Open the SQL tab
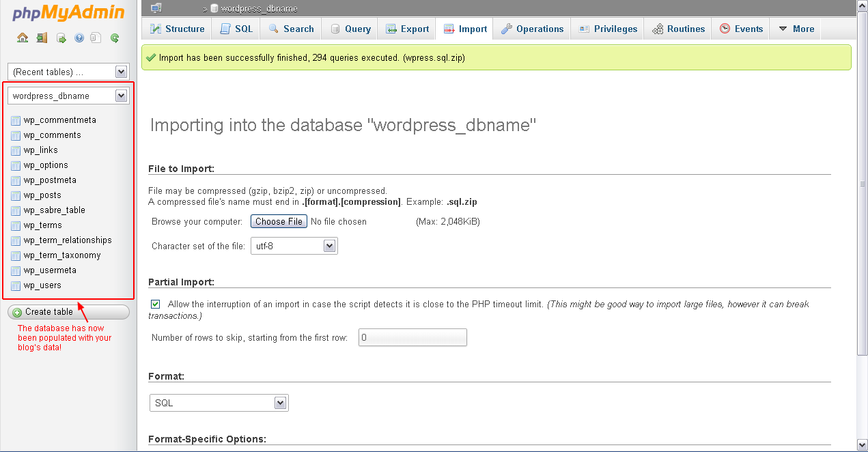 tap(236, 29)
